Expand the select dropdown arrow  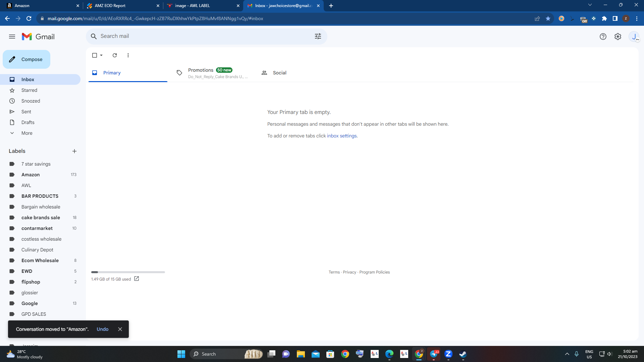[x=101, y=55]
